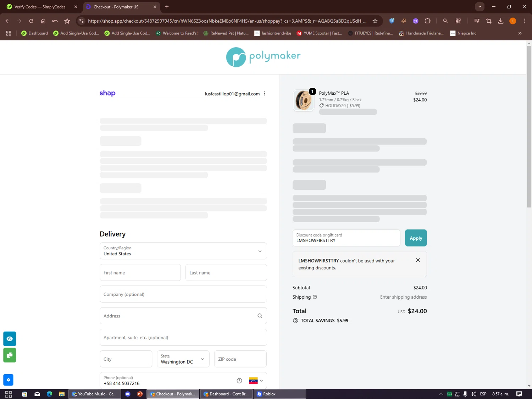This screenshot has width=532, height=399.
Task: Click the blue eye overlay button
Action: tap(10, 339)
